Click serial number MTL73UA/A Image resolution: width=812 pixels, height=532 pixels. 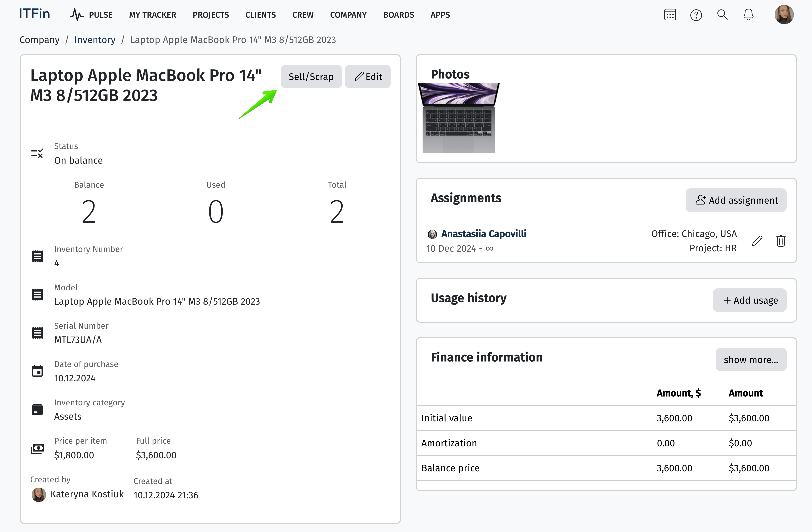click(x=78, y=340)
